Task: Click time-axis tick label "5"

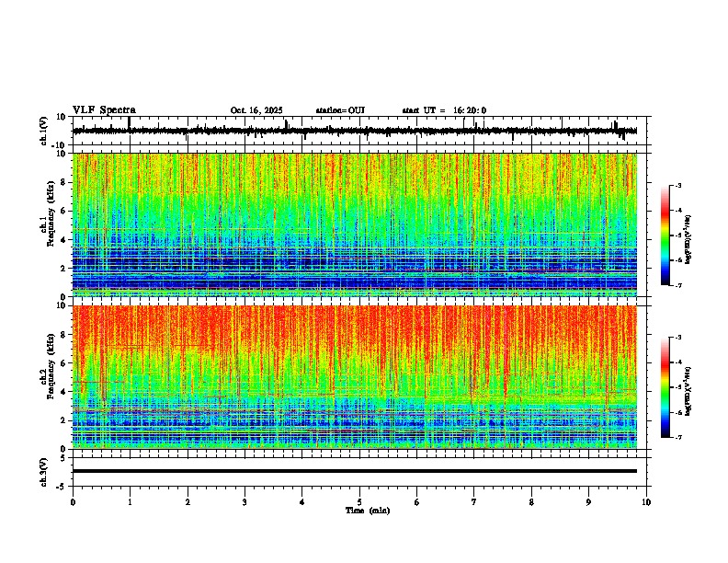Action: click(359, 502)
